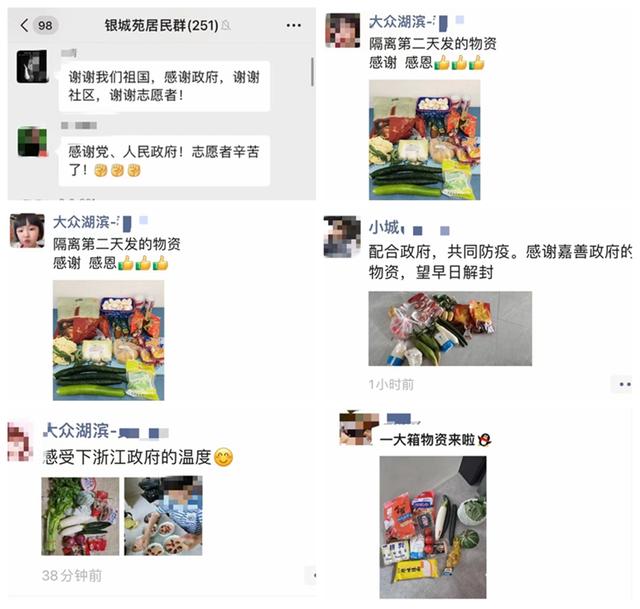This screenshot has height=609, width=640.
Task: Open the left-column 隔离第二天 supplies photo
Action: [109, 340]
